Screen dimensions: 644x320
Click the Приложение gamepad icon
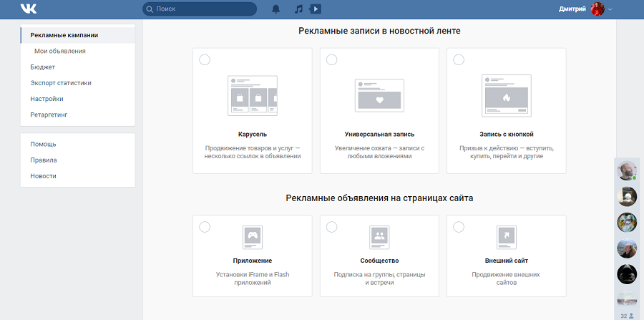pos(252,237)
